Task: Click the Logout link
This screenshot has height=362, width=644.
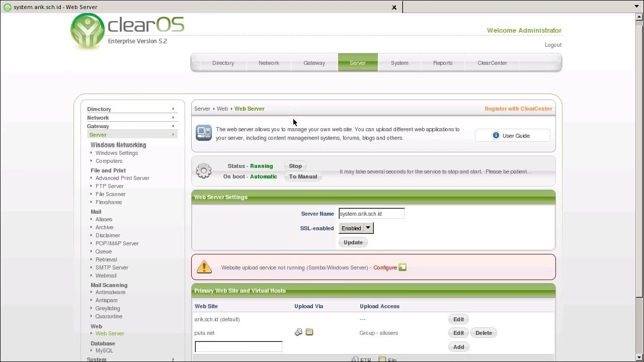Action: point(553,45)
